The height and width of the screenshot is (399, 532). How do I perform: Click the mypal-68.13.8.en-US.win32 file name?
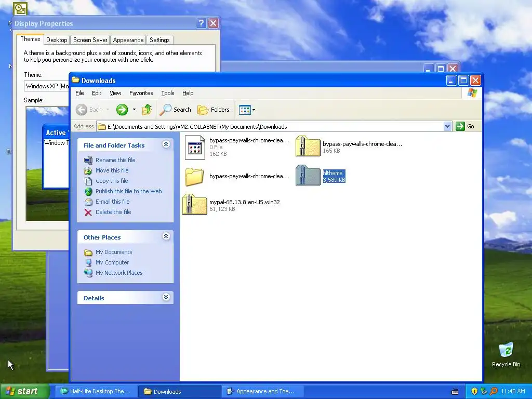244,202
